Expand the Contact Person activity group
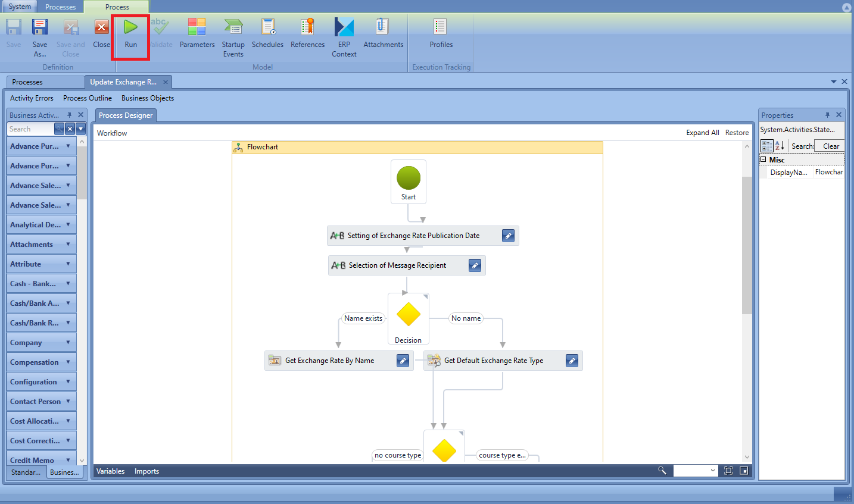854x504 pixels. click(68, 401)
